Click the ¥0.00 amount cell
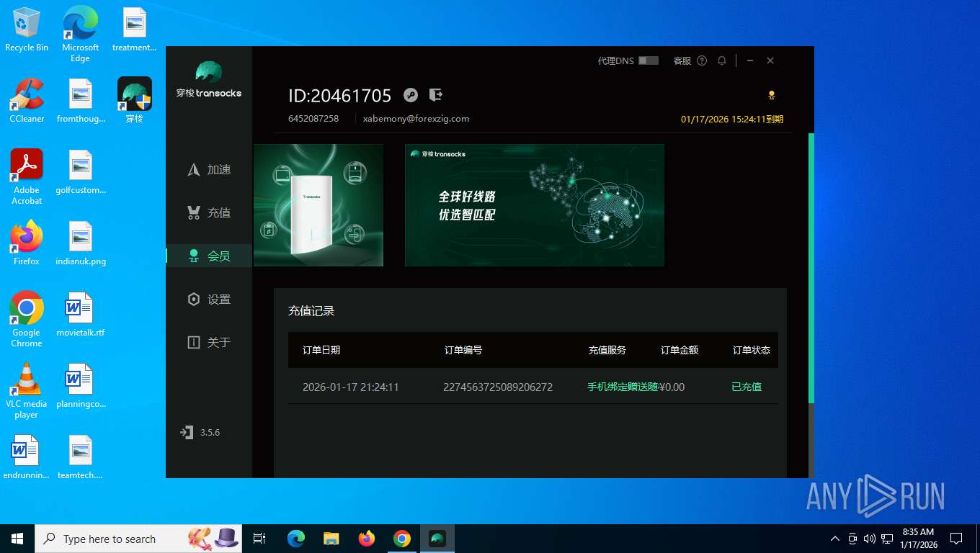 [x=672, y=387]
